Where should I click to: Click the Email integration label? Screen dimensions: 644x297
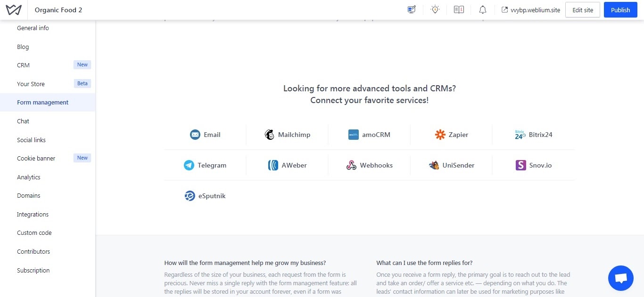pos(212,135)
